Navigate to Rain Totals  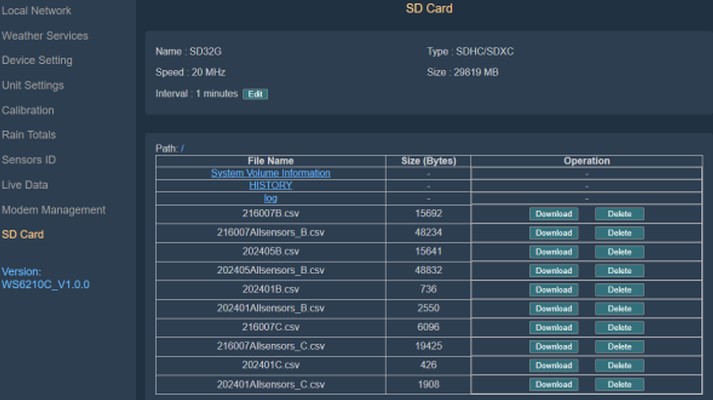pos(29,135)
